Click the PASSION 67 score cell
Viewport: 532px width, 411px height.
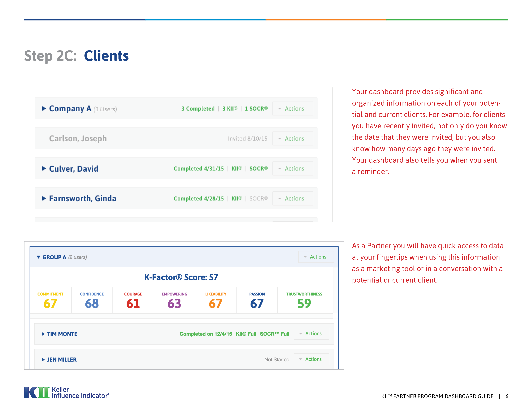pyautogui.click(x=257, y=300)
